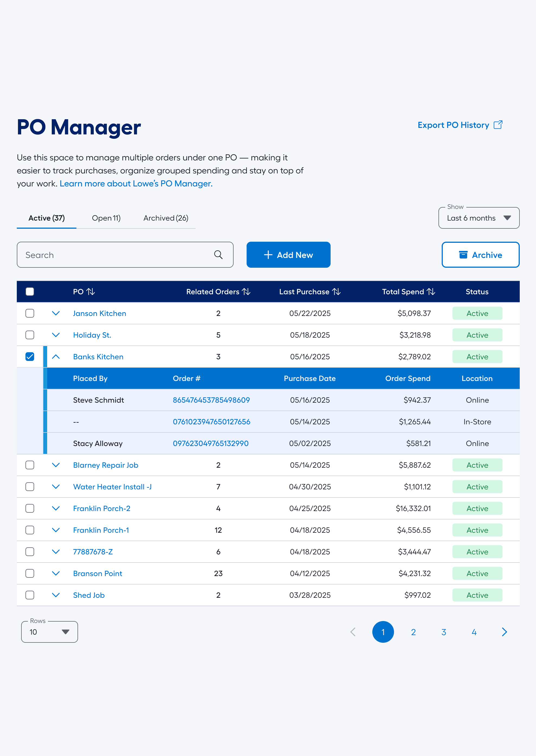Click inside the Search field

tap(99, 254)
